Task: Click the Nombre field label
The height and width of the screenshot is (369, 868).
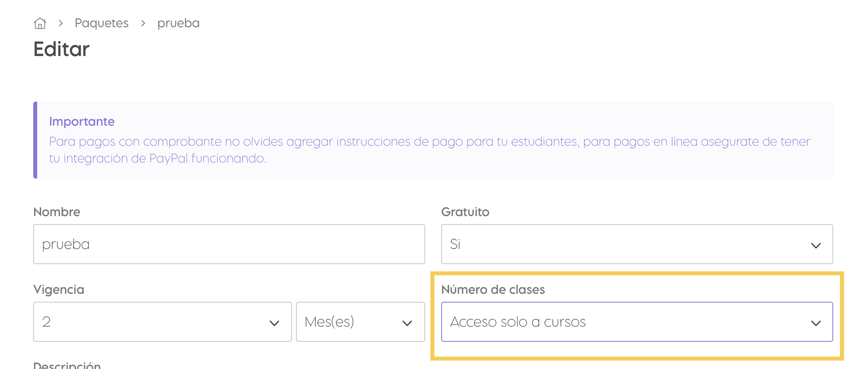Action: [x=57, y=212]
